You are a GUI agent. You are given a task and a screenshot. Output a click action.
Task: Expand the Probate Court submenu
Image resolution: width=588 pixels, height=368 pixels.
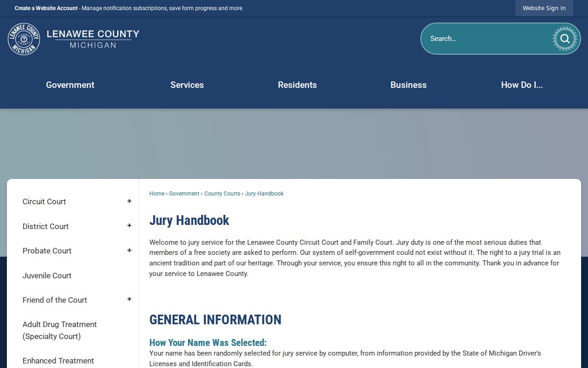pos(129,251)
